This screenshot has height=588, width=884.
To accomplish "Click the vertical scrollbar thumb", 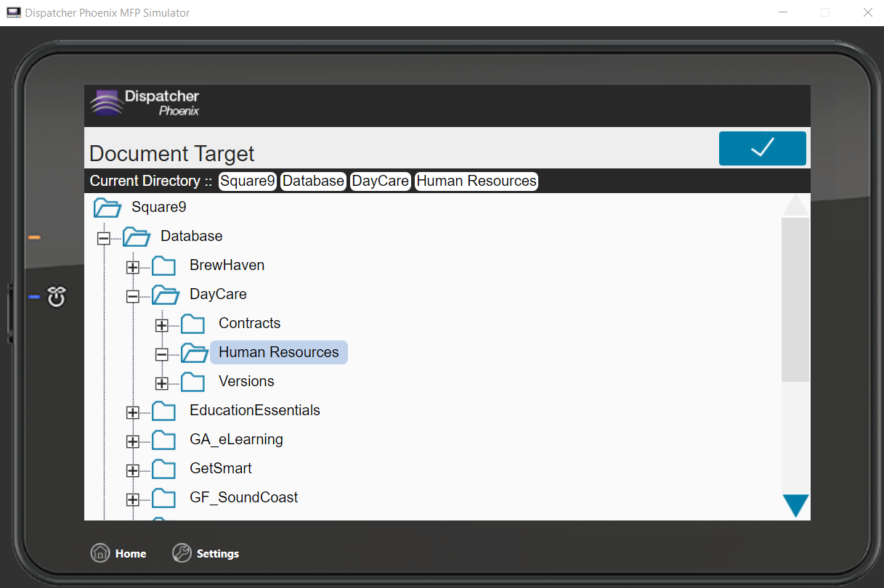I will pyautogui.click(x=795, y=299).
